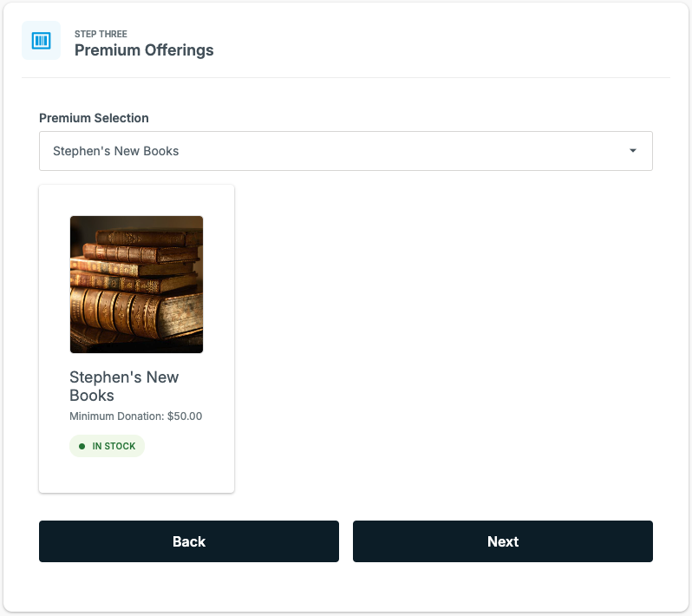Focus the selected value text in the dropdown field

[115, 151]
